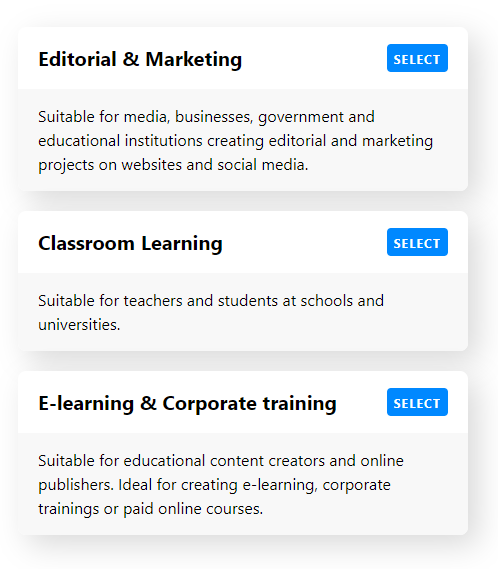The height and width of the screenshot is (569, 498).
Task: Click the Editorial & Marketing heading
Action: (140, 59)
